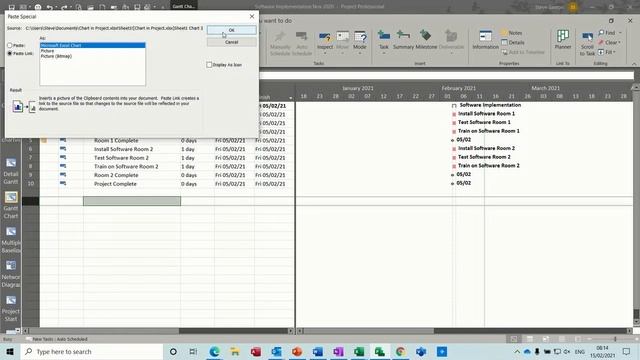Choose Picture in the As list
The width and height of the screenshot is (640, 360).
tap(47, 51)
